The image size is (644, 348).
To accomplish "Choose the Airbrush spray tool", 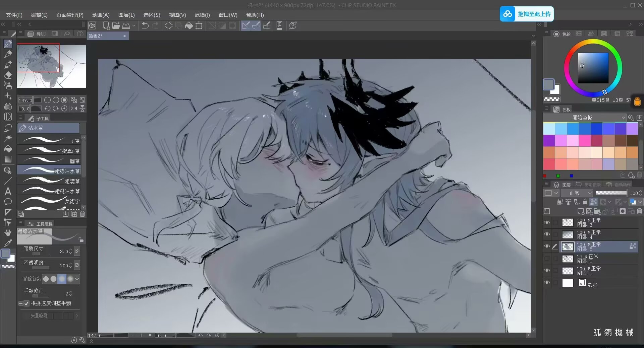I will [x=8, y=85].
